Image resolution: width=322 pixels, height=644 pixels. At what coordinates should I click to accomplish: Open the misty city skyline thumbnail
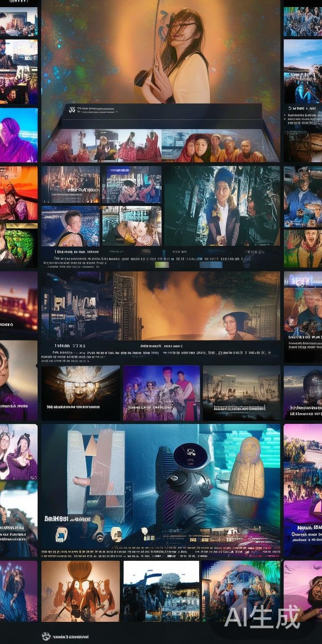coord(241,387)
